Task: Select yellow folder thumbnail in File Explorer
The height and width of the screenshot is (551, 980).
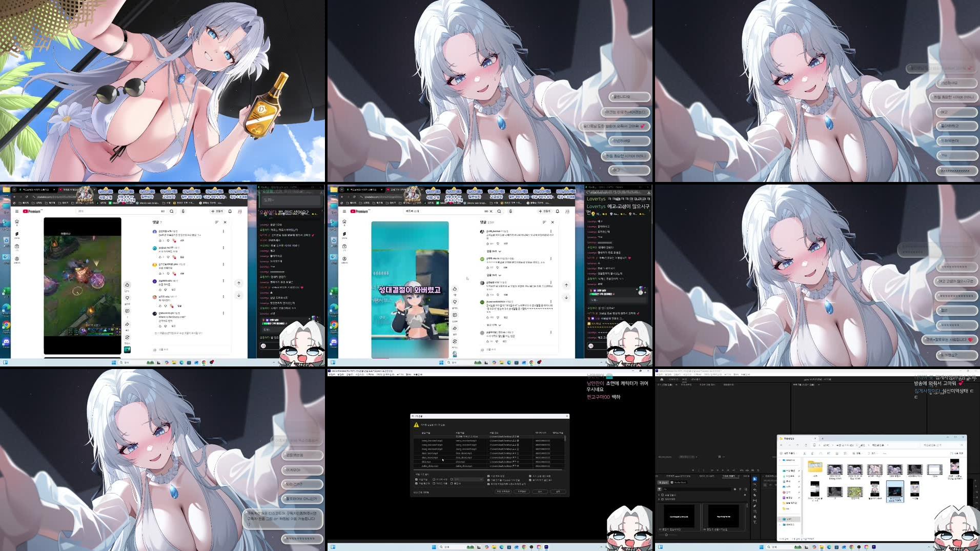Action: pyautogui.click(x=815, y=467)
